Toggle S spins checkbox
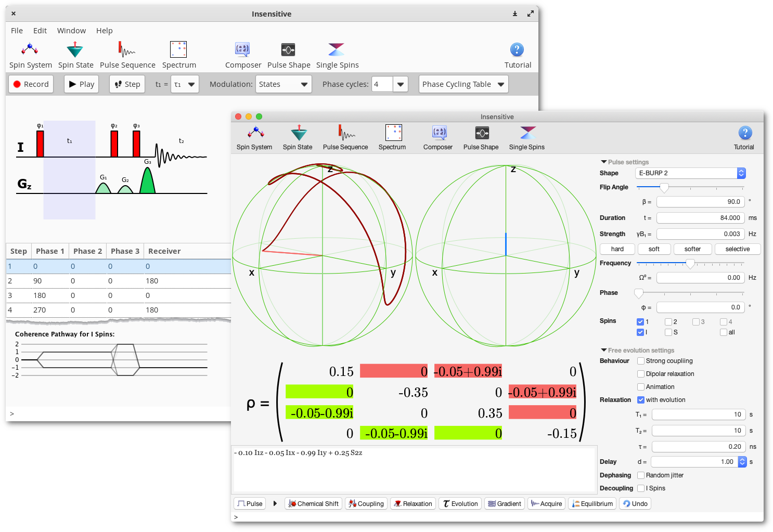The width and height of the screenshot is (773, 532). [668, 332]
